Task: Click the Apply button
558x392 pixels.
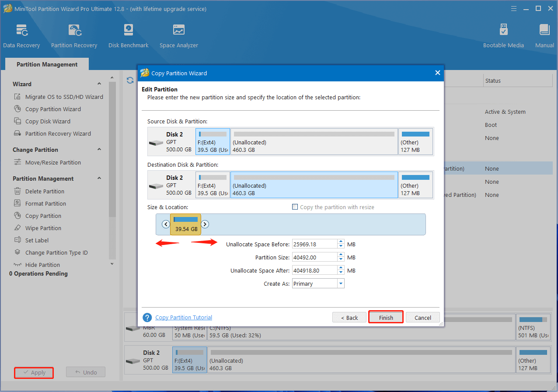Action: (x=34, y=372)
